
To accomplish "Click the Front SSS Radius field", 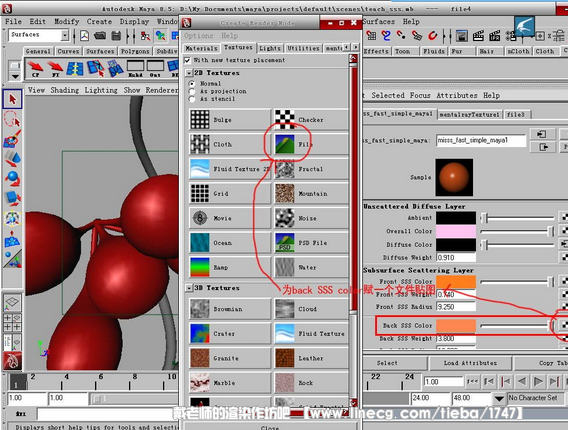I will pyautogui.click(x=456, y=307).
